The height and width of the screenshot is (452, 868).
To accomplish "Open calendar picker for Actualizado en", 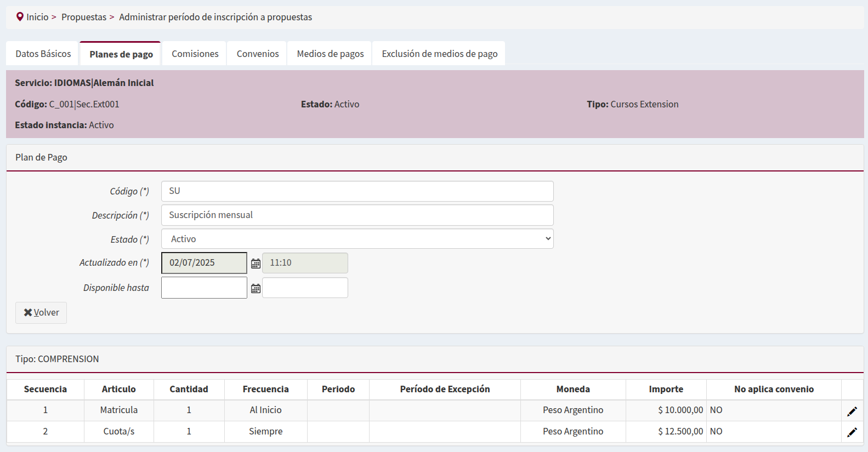I will [x=256, y=264].
